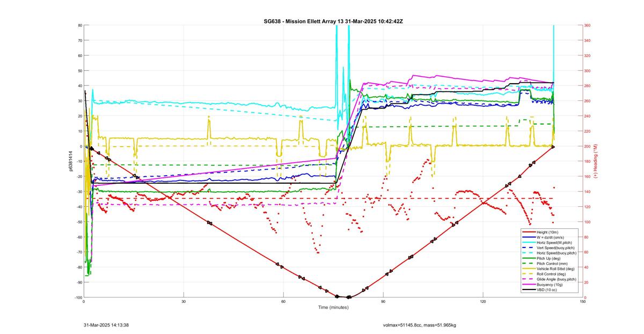Click the x-axis tick label '60'
This screenshot has width=644, height=334.
point(283,301)
